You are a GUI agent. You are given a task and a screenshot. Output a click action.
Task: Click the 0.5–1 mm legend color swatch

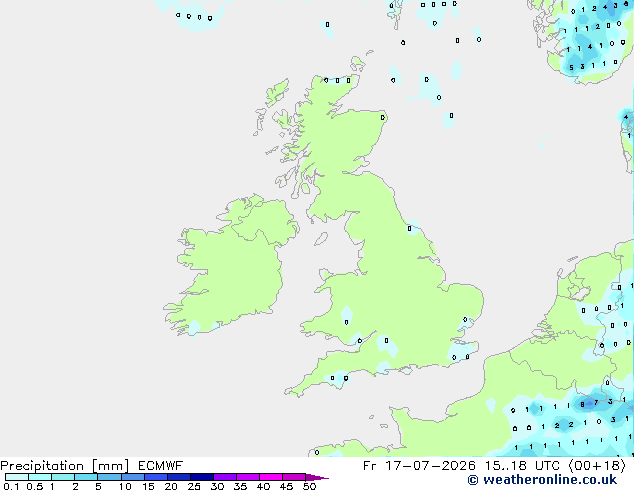point(40,477)
